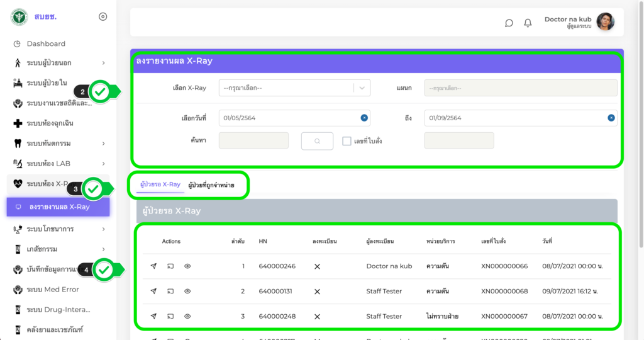Screen dimensions: 644x340
Task: Click the notification bell icon
Action: pos(528,23)
